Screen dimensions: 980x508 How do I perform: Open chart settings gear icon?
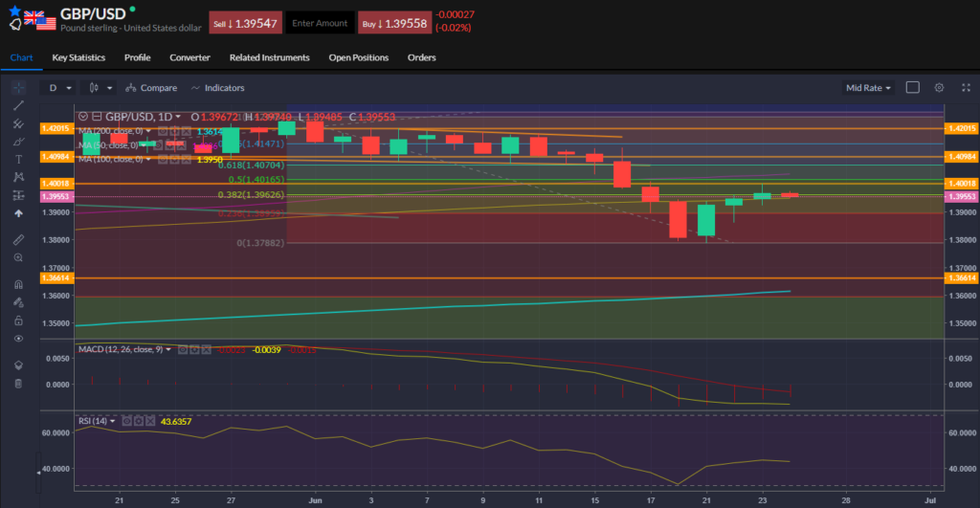(939, 87)
